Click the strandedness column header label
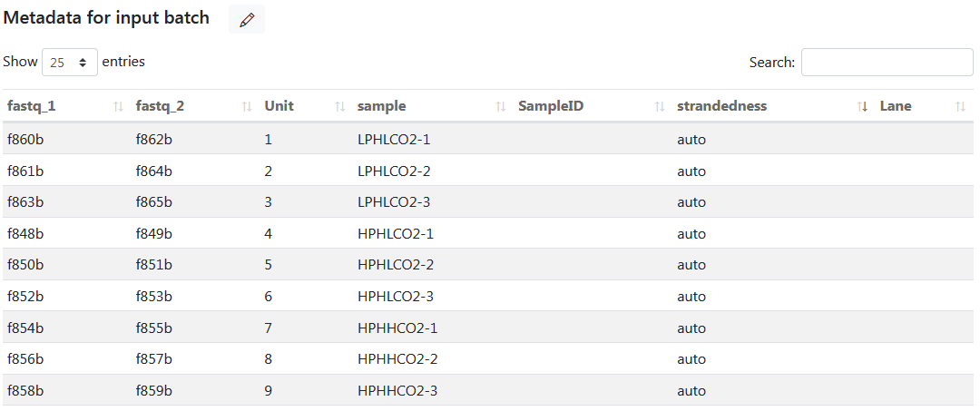 [721, 106]
